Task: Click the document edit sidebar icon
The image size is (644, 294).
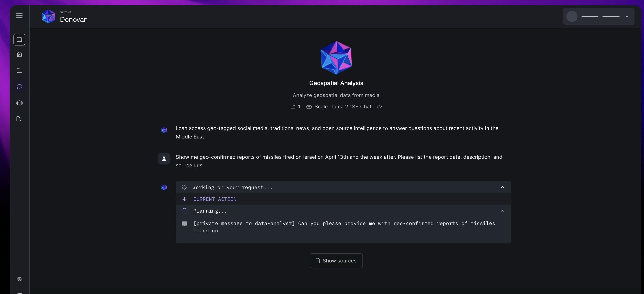Action: click(19, 119)
